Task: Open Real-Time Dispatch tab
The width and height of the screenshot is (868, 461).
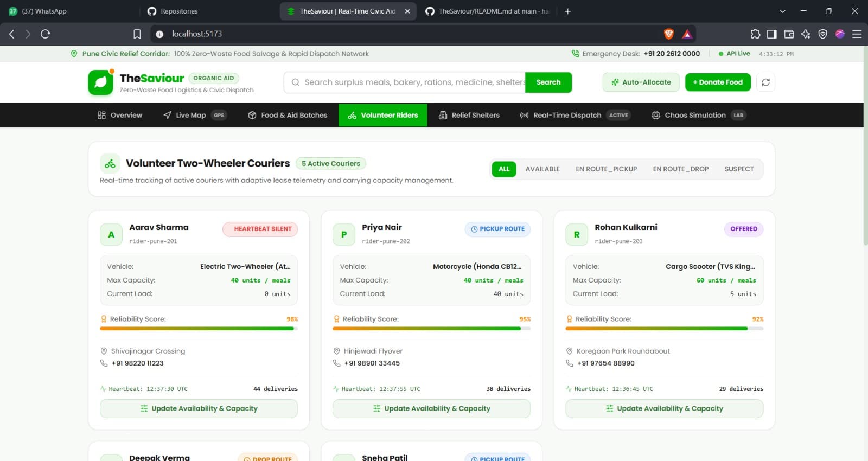Action: [575, 115]
